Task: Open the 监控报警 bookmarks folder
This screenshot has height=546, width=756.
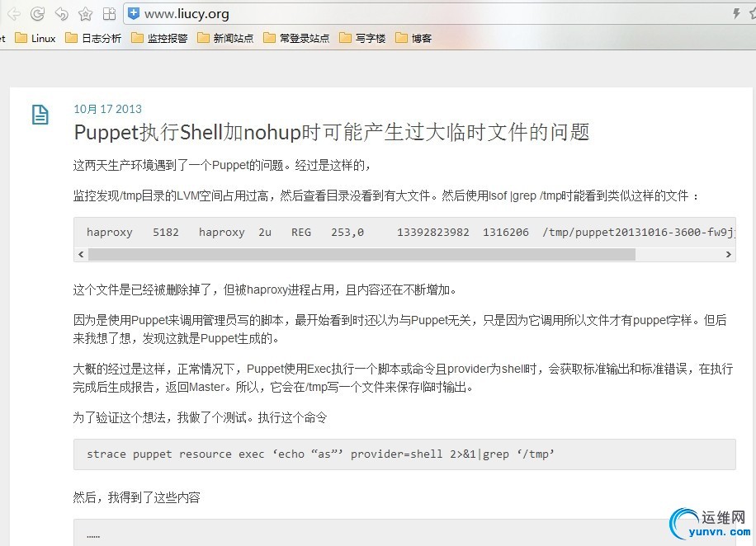Action: [159, 38]
